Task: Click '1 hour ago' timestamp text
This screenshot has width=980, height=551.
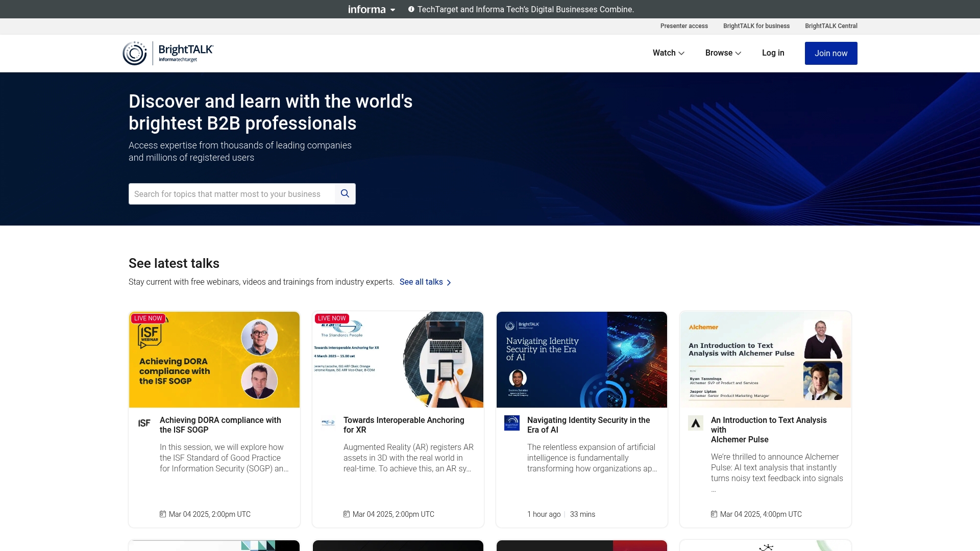Action: (x=544, y=514)
